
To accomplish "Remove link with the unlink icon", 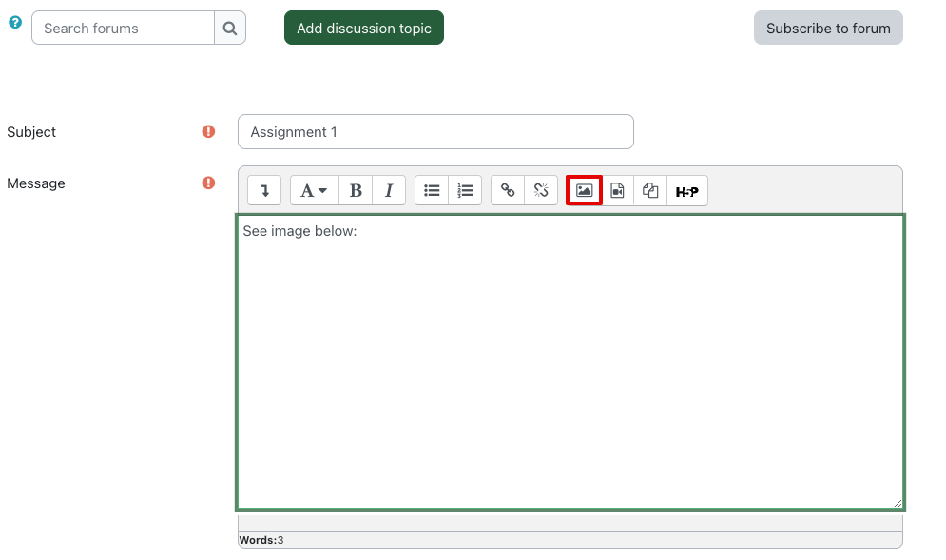I will (541, 190).
